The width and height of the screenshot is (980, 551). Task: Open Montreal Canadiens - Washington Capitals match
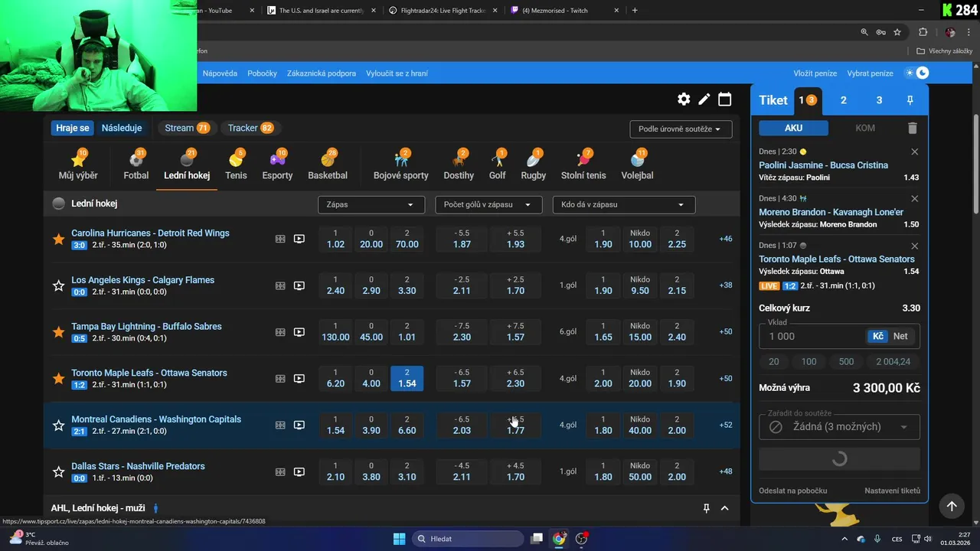tap(156, 419)
